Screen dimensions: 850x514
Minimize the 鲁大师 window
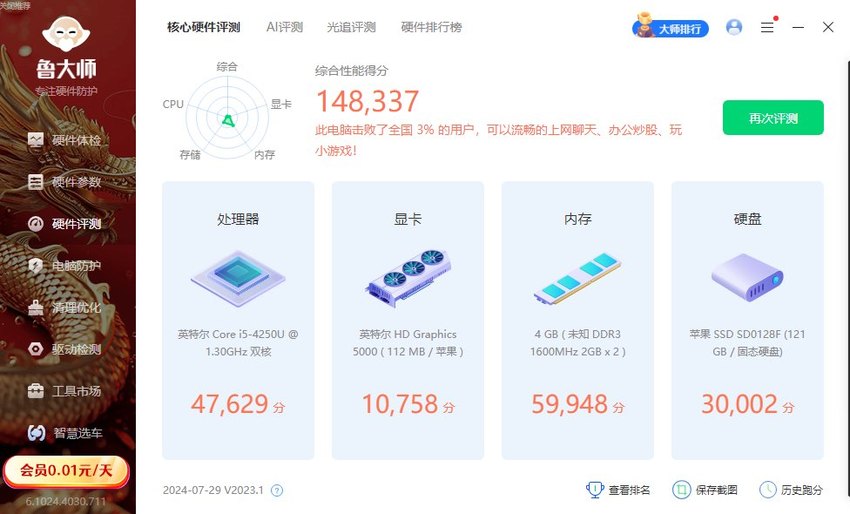pos(798,27)
